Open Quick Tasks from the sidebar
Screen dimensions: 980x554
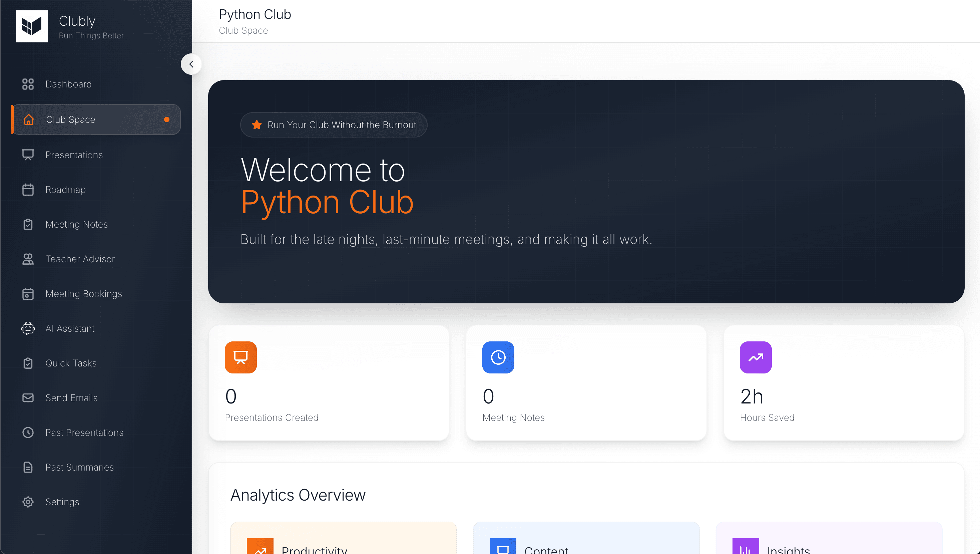(x=71, y=363)
